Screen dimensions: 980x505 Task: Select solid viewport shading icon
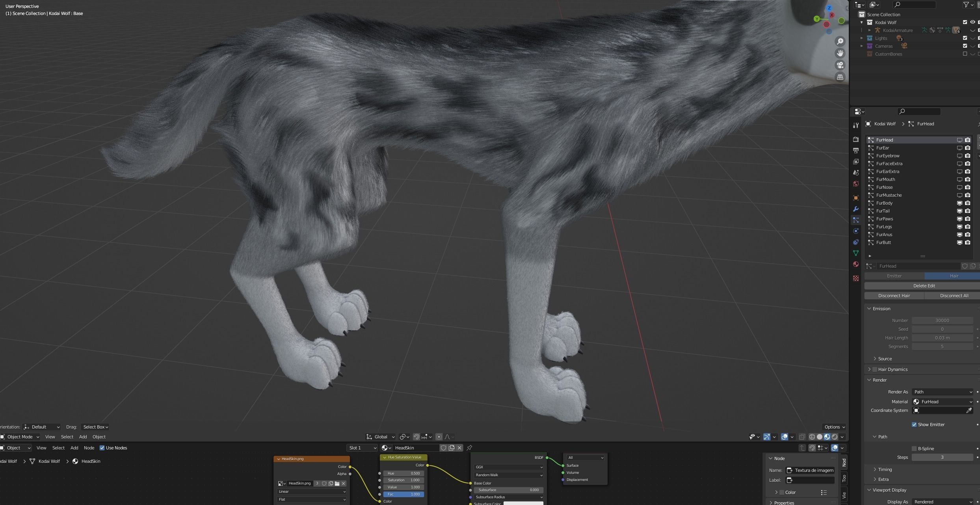820,437
